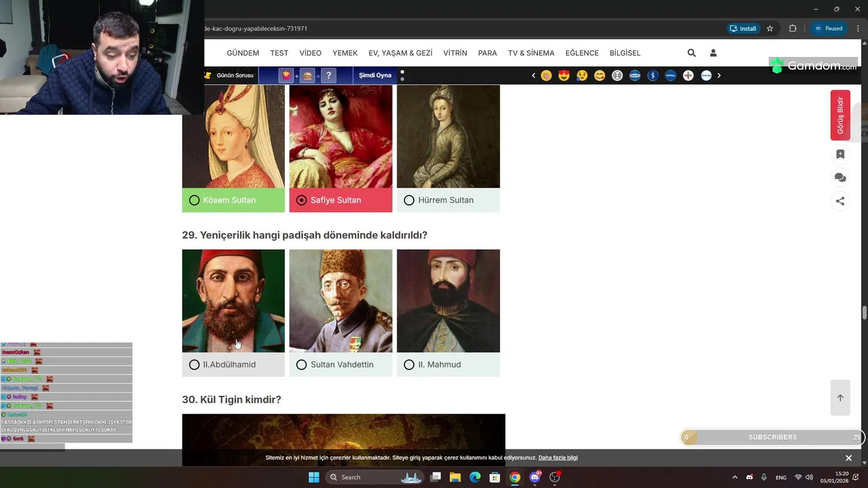Image resolution: width=868 pixels, height=488 pixels.
Task: Choose II.Abdülhamid as the answer
Action: (233, 365)
